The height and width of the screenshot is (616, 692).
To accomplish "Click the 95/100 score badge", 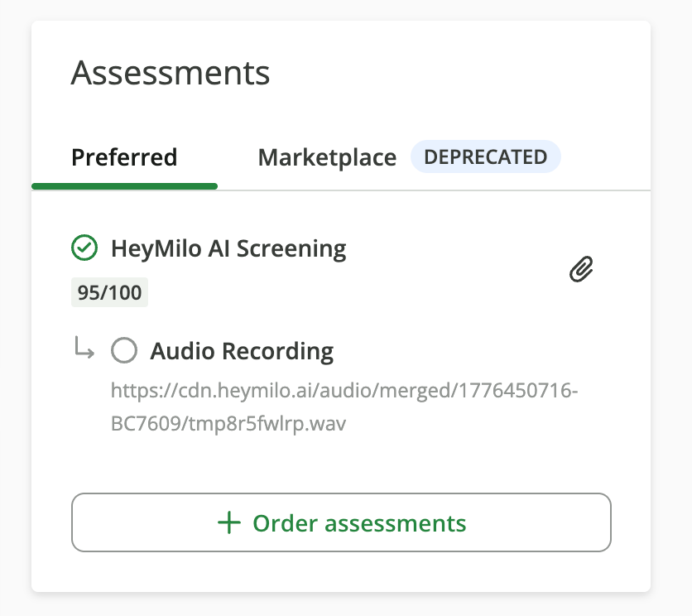I will coord(109,292).
